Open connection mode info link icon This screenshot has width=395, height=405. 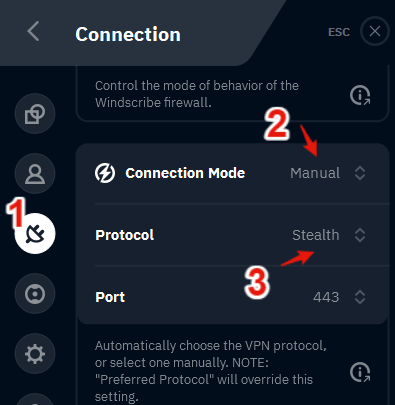click(360, 372)
